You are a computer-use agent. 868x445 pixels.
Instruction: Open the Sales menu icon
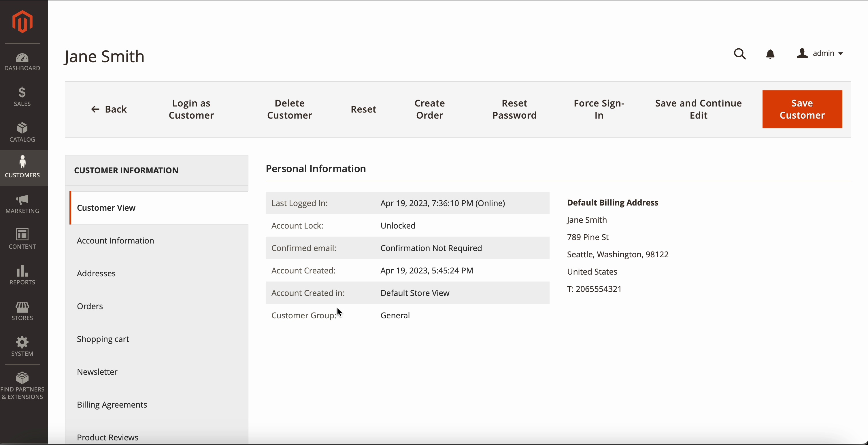22,97
